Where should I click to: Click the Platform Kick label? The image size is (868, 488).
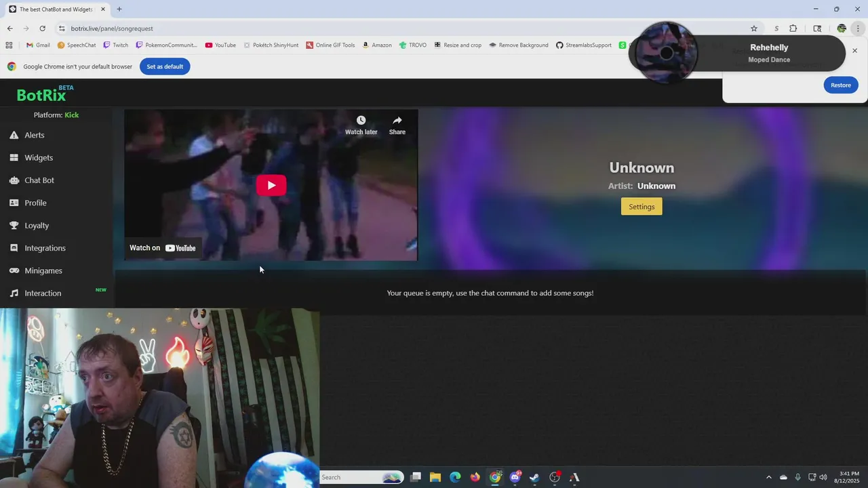56,115
